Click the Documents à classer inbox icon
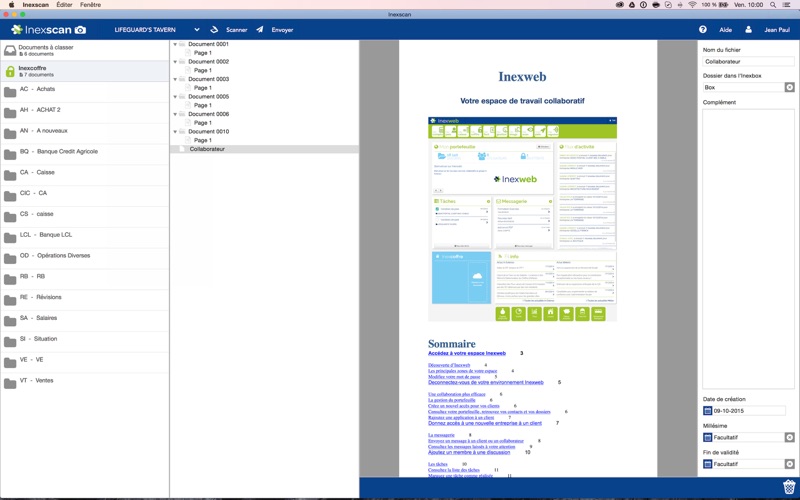Screen dimensions: 800x500 point(10,50)
